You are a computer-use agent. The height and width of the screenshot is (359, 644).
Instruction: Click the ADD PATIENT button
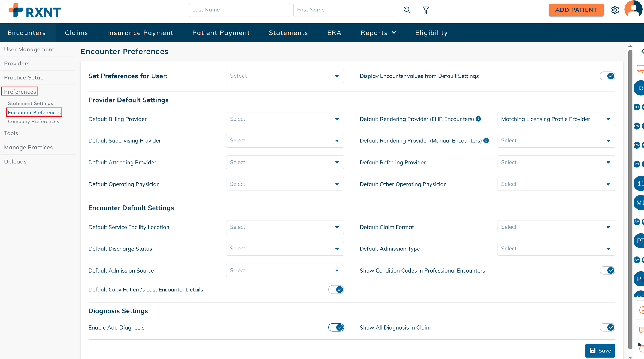(x=576, y=10)
